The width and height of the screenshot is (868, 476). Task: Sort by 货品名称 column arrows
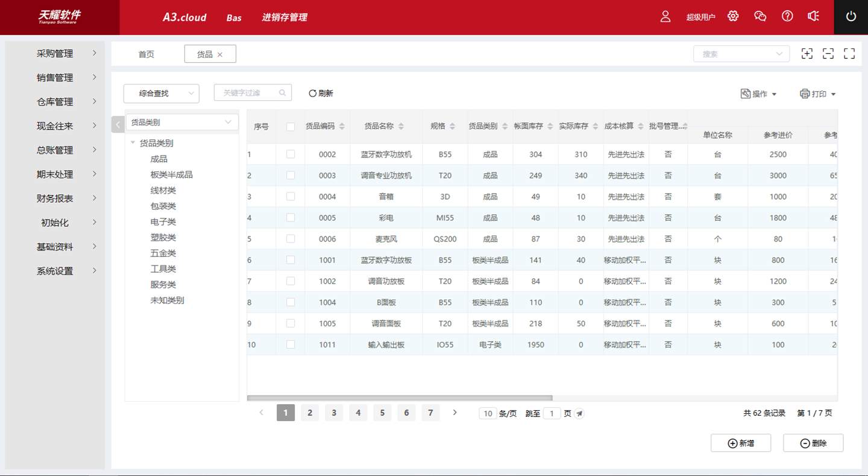pyautogui.click(x=401, y=126)
